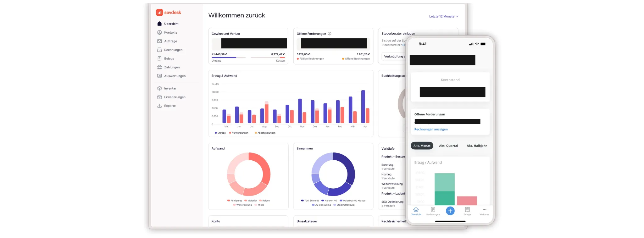644x238 pixels.
Task: Select the Akt. Monat period pill
Action: pos(422,146)
